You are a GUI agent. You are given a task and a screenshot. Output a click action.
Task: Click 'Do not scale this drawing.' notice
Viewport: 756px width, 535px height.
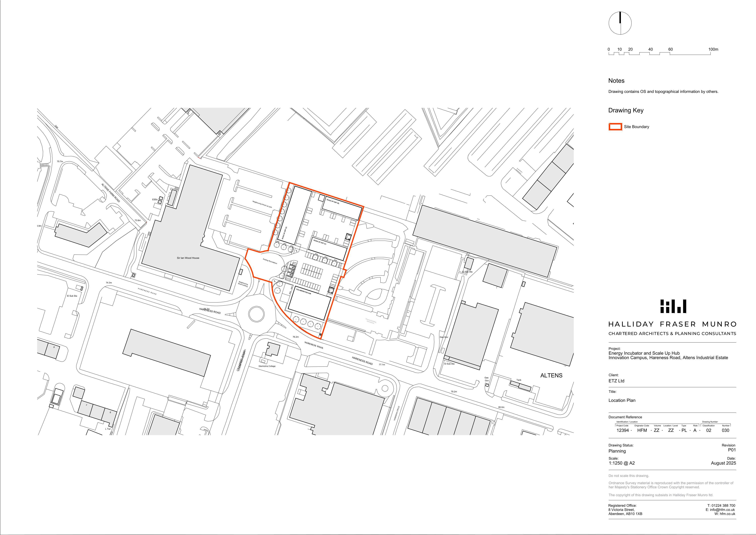tap(629, 476)
